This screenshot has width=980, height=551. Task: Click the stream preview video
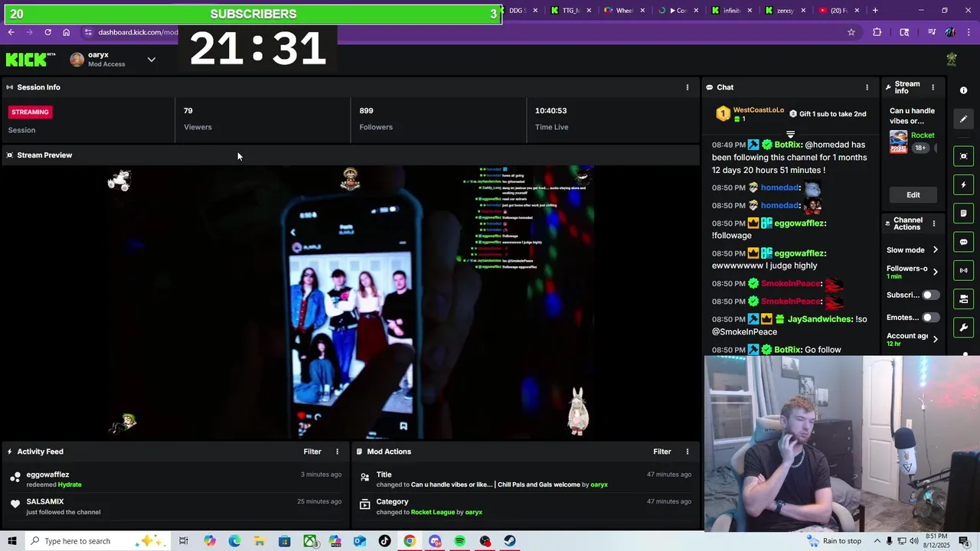click(351, 302)
